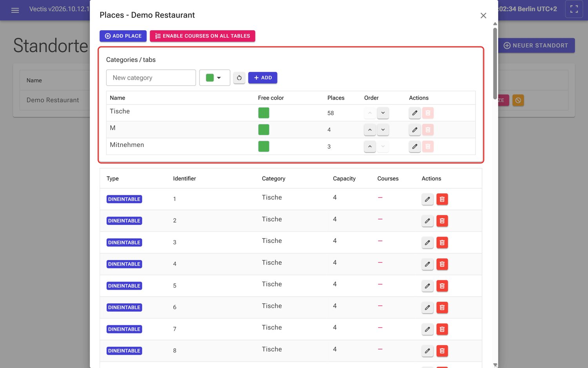The height and width of the screenshot is (368, 588).
Task: Delete table with identifier 1
Action: (x=442, y=199)
